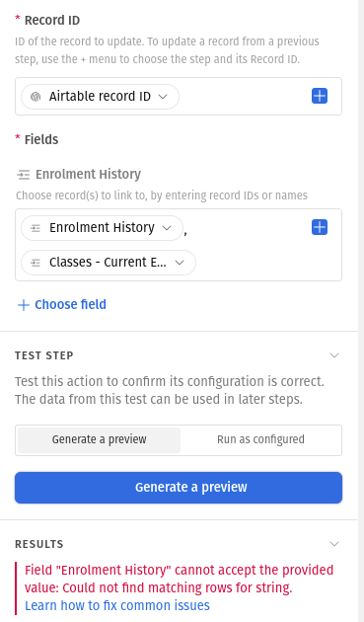Viewport: 364px width, 622px height.
Task: Click the linked-record icon beside Enrolment History heading
Action: 24,175
